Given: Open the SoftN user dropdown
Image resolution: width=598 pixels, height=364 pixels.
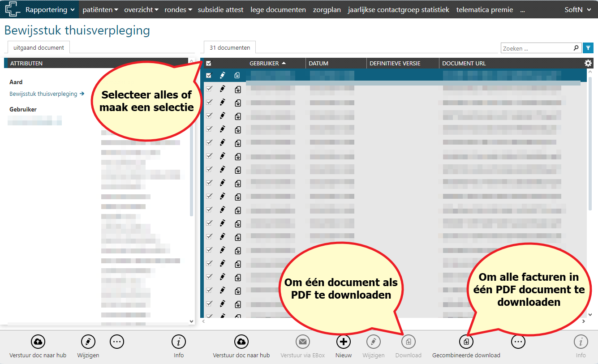Looking at the screenshot, I should pyautogui.click(x=578, y=9).
